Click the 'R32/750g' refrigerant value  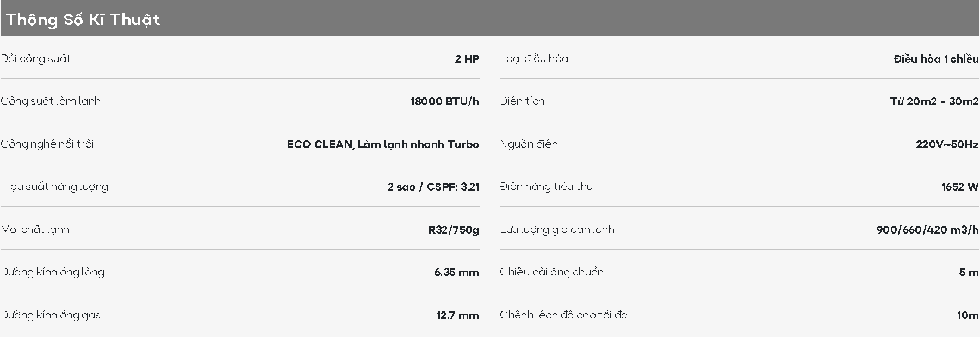[x=454, y=230]
